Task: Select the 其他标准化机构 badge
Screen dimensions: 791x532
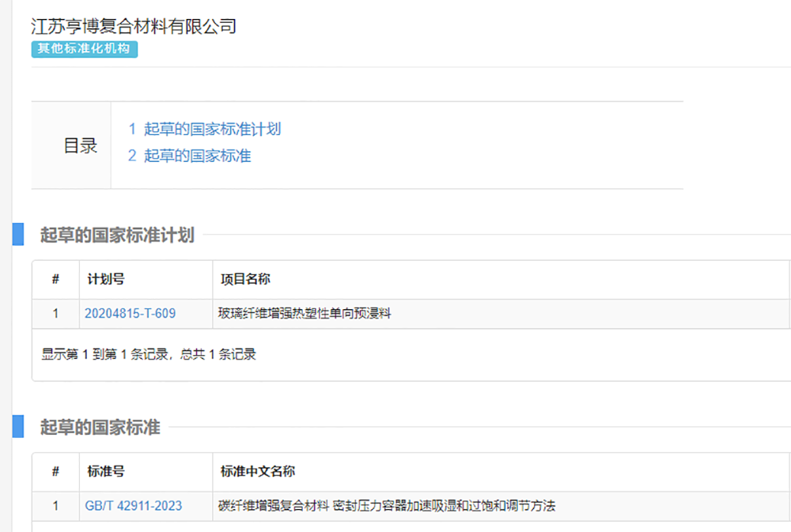Action: [x=84, y=48]
